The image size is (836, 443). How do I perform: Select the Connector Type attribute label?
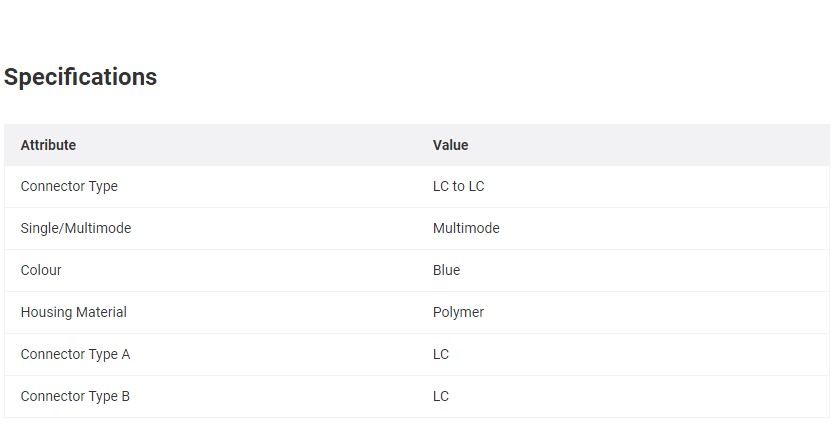(x=69, y=186)
